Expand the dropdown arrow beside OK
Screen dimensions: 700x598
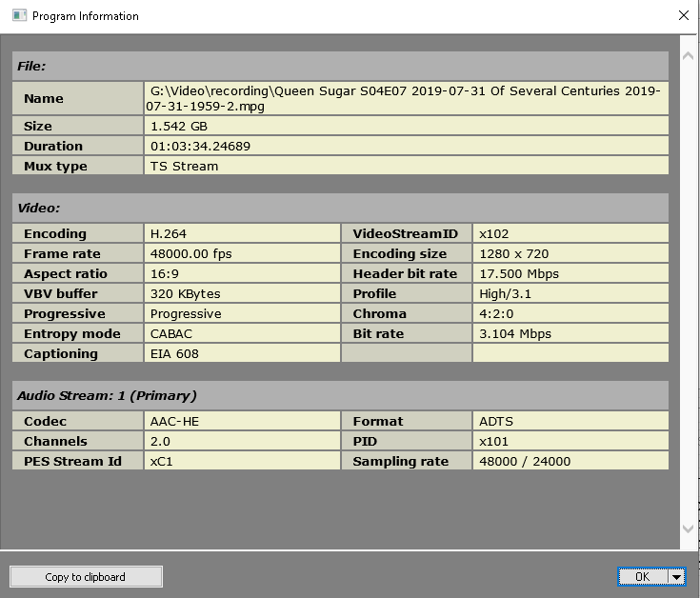click(x=677, y=576)
